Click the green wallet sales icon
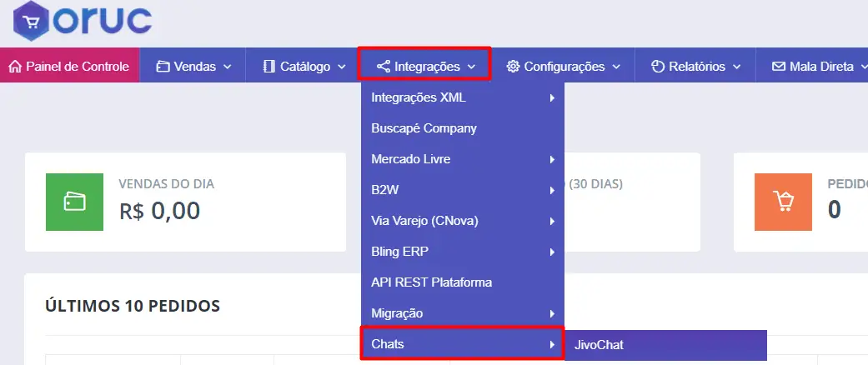The image size is (868, 365). coord(76,202)
